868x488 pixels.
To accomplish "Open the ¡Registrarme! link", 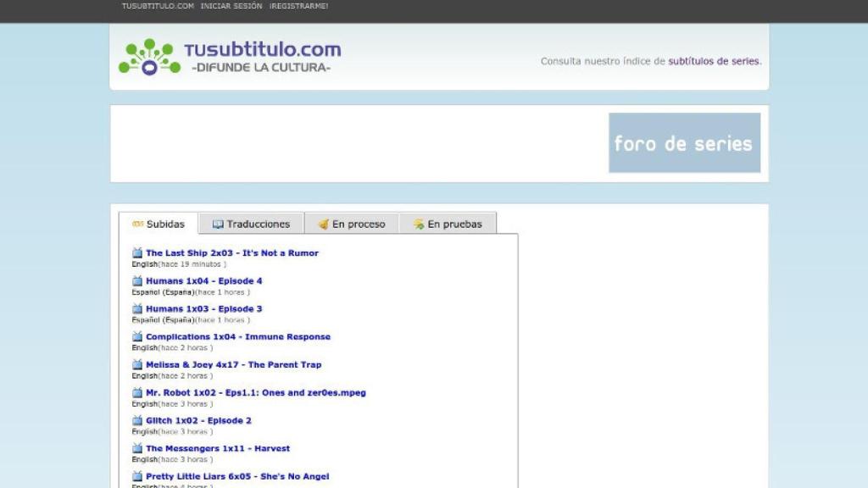I will coord(298,6).
